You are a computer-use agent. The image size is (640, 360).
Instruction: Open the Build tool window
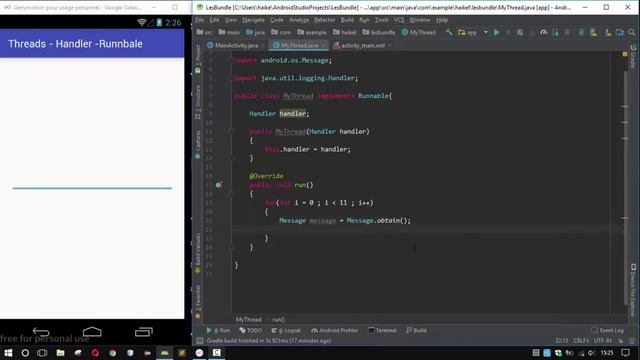tap(416, 330)
